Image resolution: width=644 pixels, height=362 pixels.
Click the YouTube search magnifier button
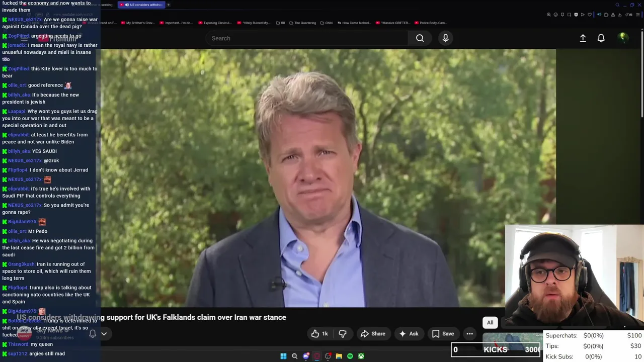[x=420, y=38]
